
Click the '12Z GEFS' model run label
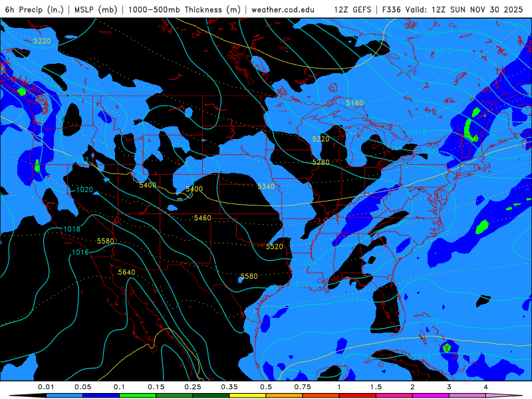[352, 9]
